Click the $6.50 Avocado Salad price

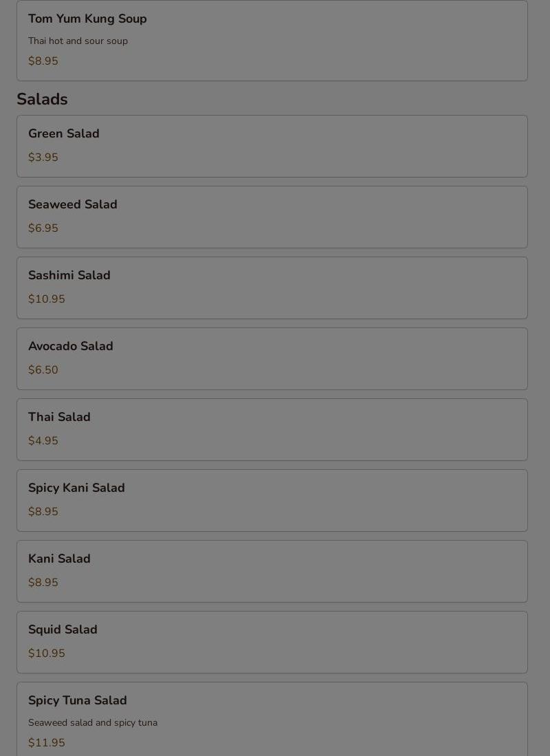click(43, 370)
